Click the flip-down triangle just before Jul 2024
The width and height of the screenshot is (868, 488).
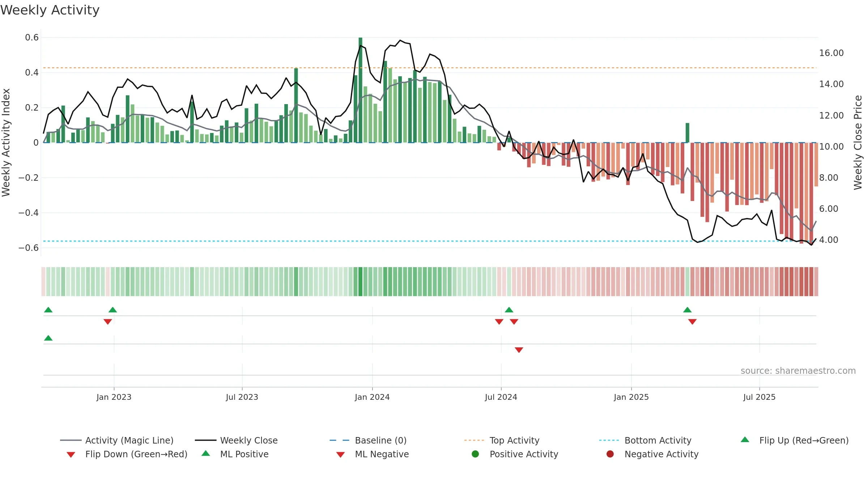pyautogui.click(x=499, y=322)
